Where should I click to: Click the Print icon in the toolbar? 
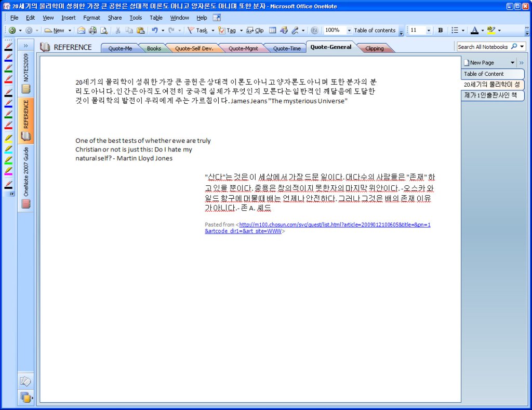click(92, 31)
